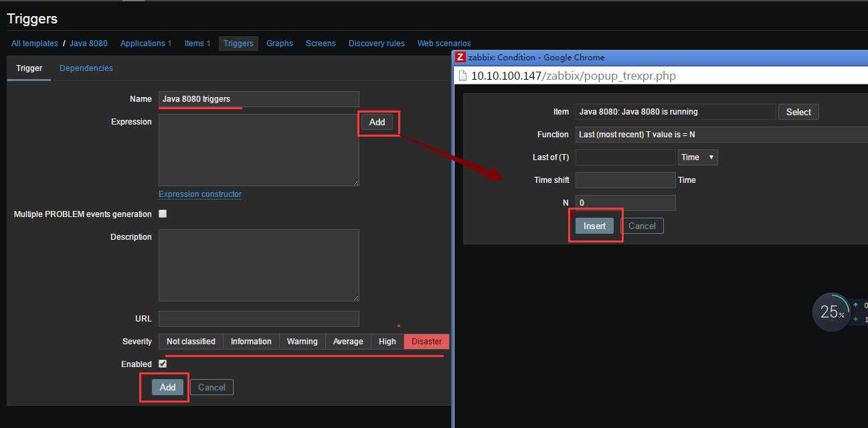Click inside the Expression text area
Screen dimensions: 868x428
259,150
